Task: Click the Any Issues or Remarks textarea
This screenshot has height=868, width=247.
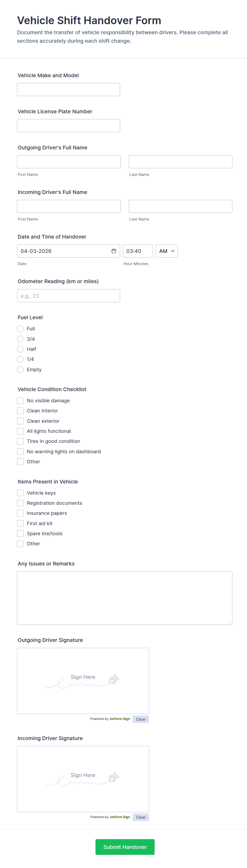Action: (x=125, y=598)
